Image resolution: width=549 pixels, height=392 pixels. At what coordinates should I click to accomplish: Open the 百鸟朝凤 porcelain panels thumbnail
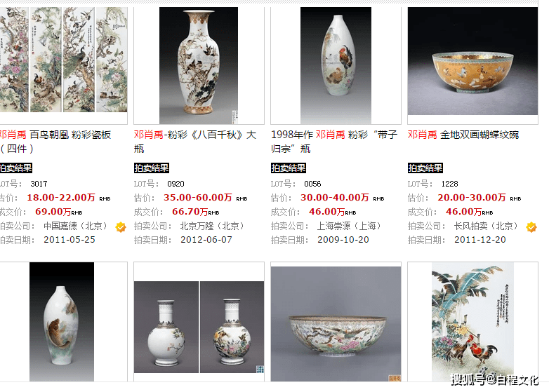(63, 60)
